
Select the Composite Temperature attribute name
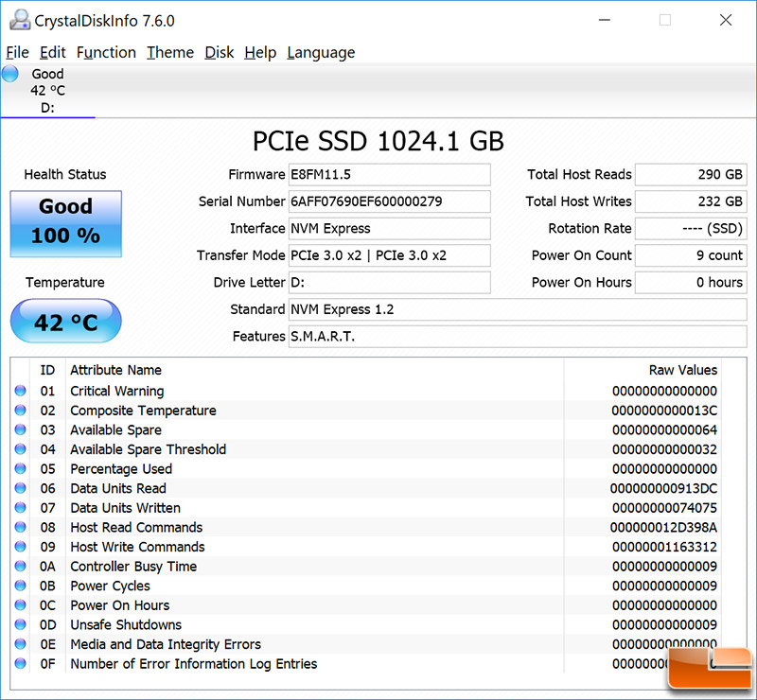pos(144,411)
